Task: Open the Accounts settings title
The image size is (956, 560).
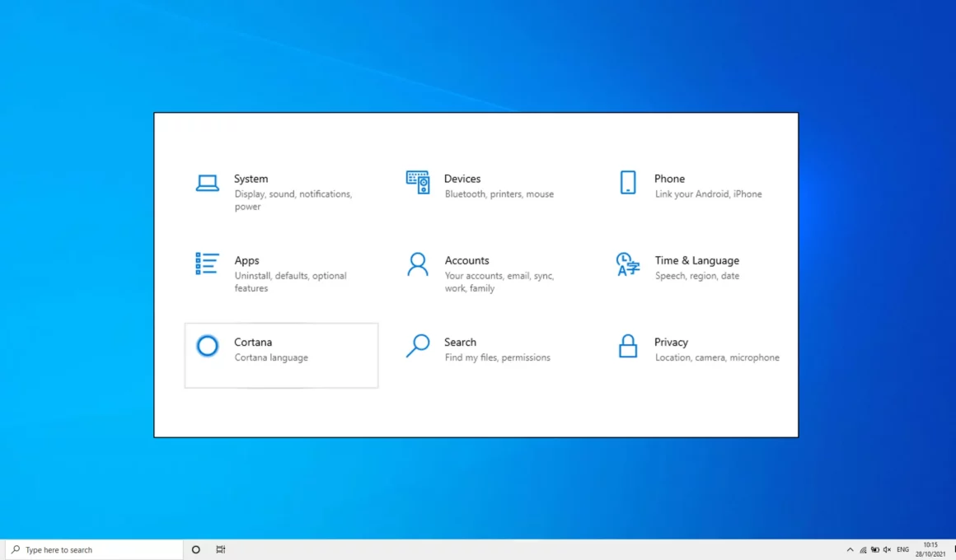Action: [x=467, y=260]
